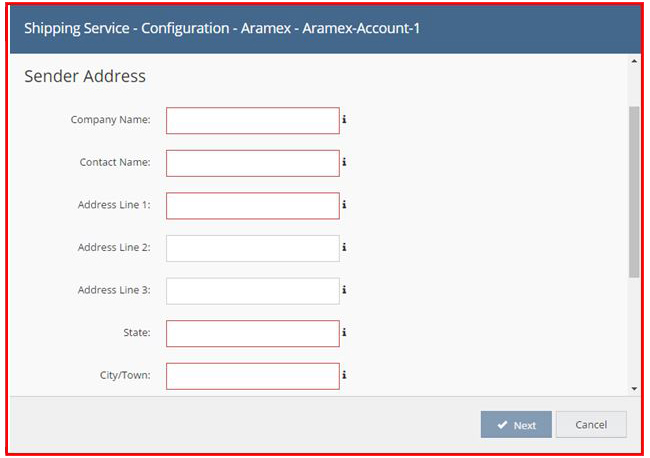Click the info icon beside Address Line 3
Image resolution: width=650 pixels, height=458 pixels.
pos(344,290)
